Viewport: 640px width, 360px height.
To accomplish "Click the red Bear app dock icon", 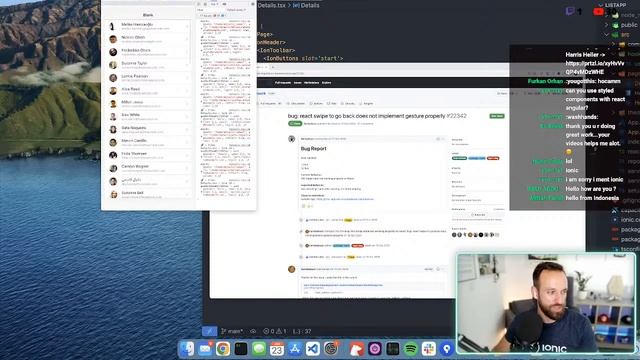I will 356,349.
